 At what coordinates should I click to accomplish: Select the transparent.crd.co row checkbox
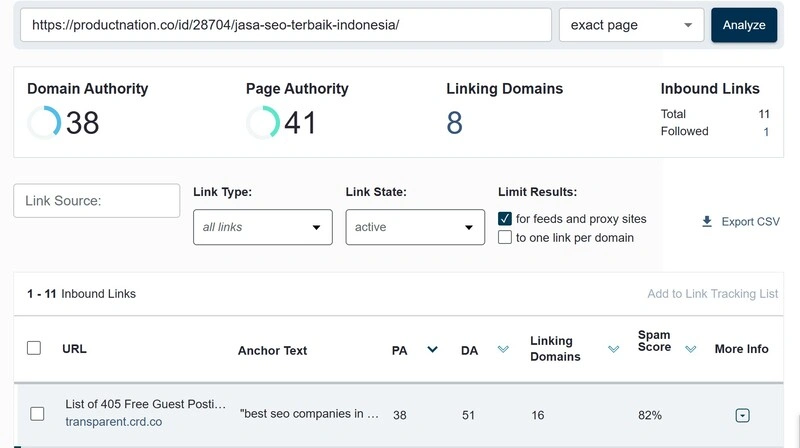37,414
